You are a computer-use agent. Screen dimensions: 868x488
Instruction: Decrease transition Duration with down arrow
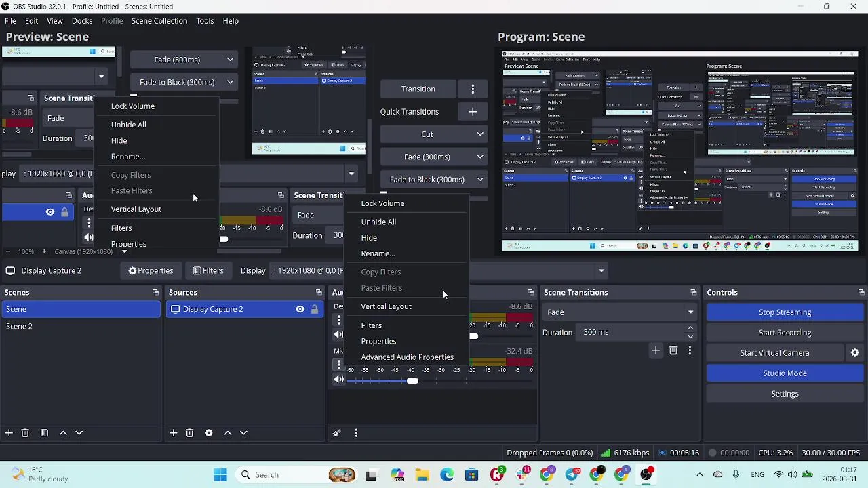click(x=690, y=336)
